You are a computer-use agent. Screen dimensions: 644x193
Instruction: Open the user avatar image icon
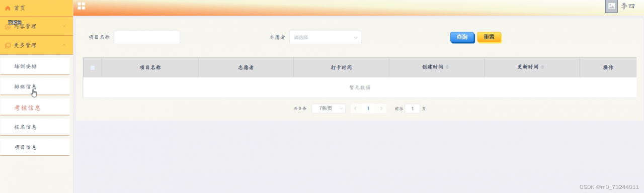(611, 6)
